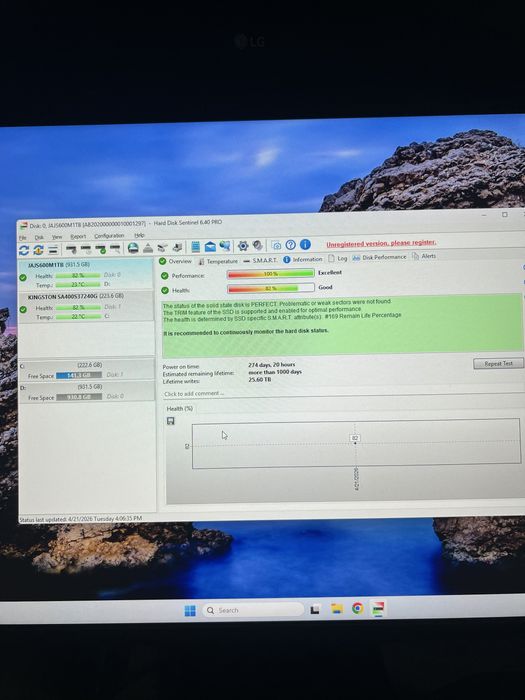525x700 pixels.
Task: Open File Explorer from the taskbar
Action: tap(336, 609)
